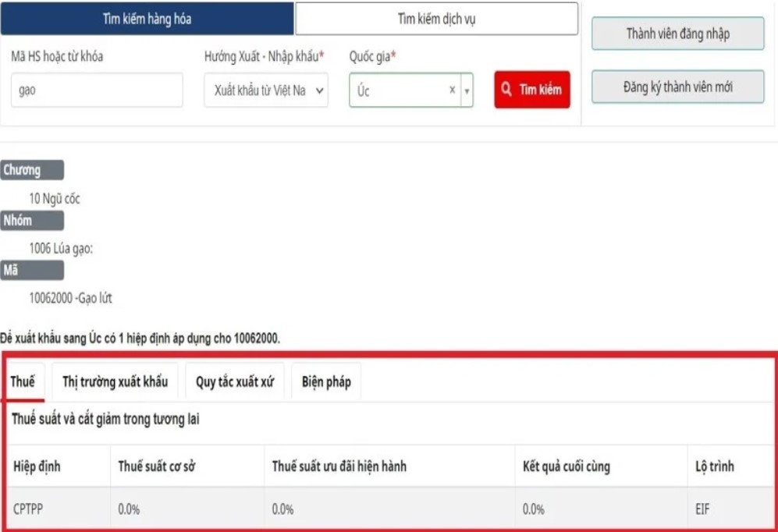Click Đăng ký thành viên mới button
This screenshot has width=778, height=532.
tap(678, 87)
